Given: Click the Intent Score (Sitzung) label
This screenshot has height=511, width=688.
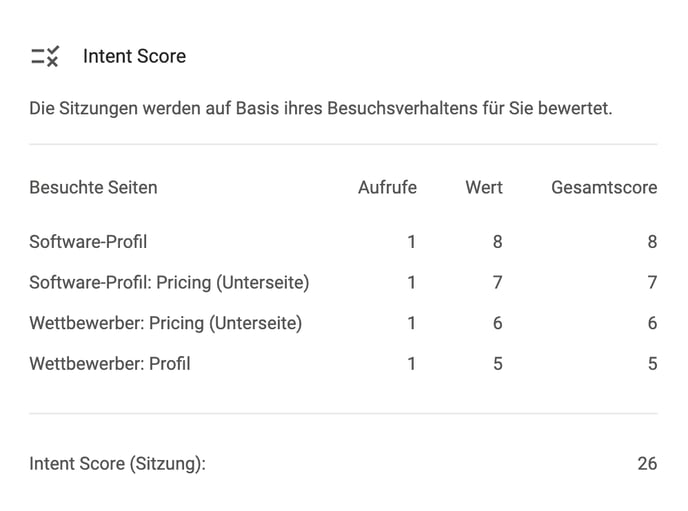Looking at the screenshot, I should pos(117,464).
